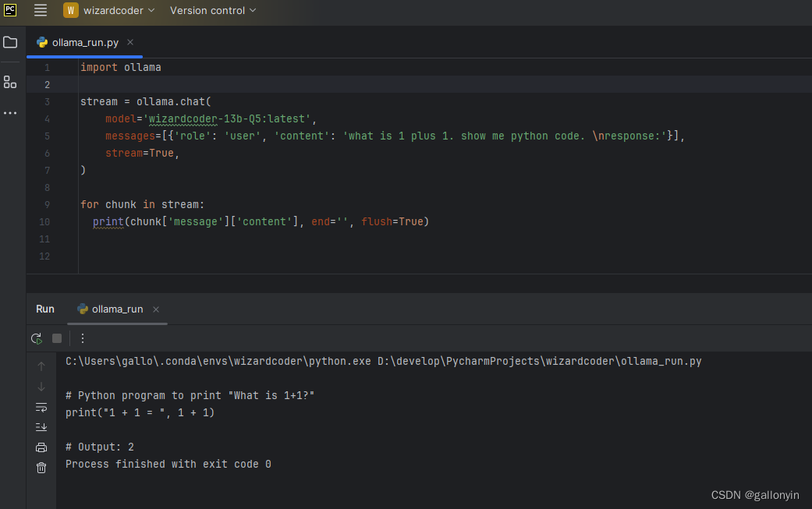Click '# Python program to print' console line
The width and height of the screenshot is (812, 509).
tap(190, 396)
